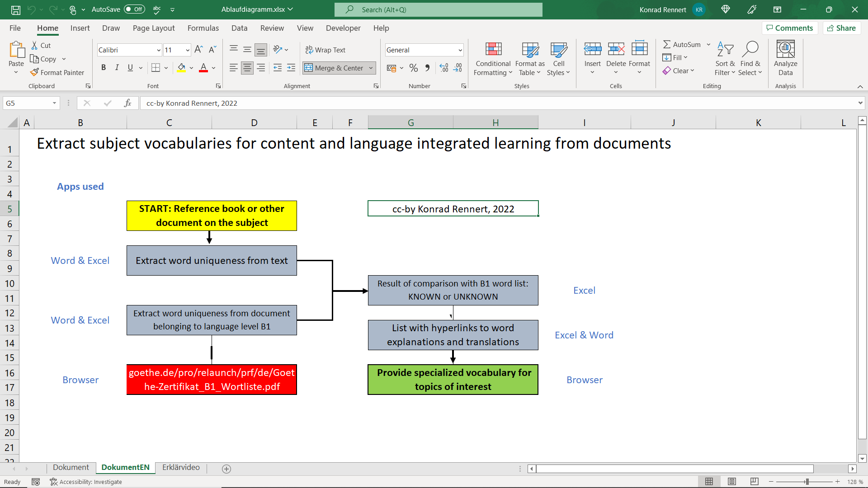The width and height of the screenshot is (868, 488).
Task: Click the Clear button
Action: 678,70
